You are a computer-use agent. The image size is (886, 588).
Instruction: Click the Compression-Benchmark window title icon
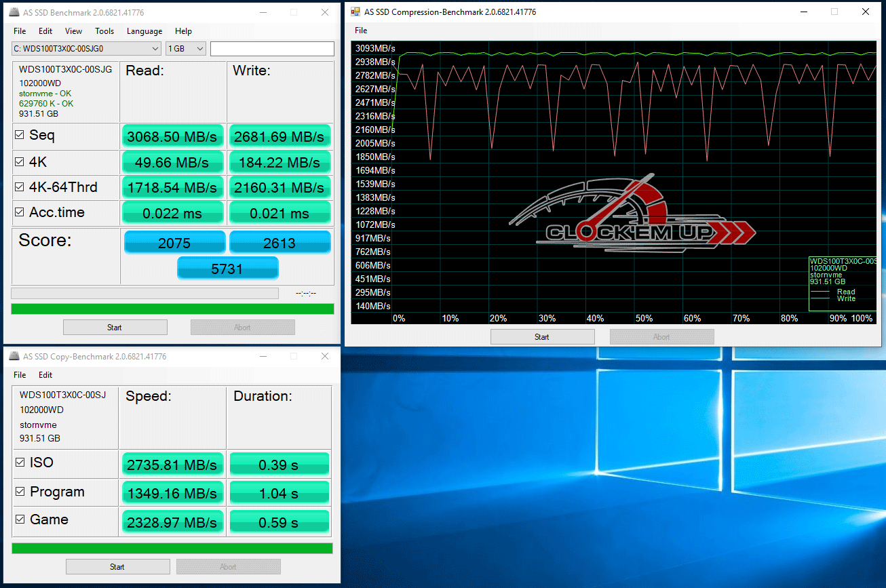[x=355, y=12]
